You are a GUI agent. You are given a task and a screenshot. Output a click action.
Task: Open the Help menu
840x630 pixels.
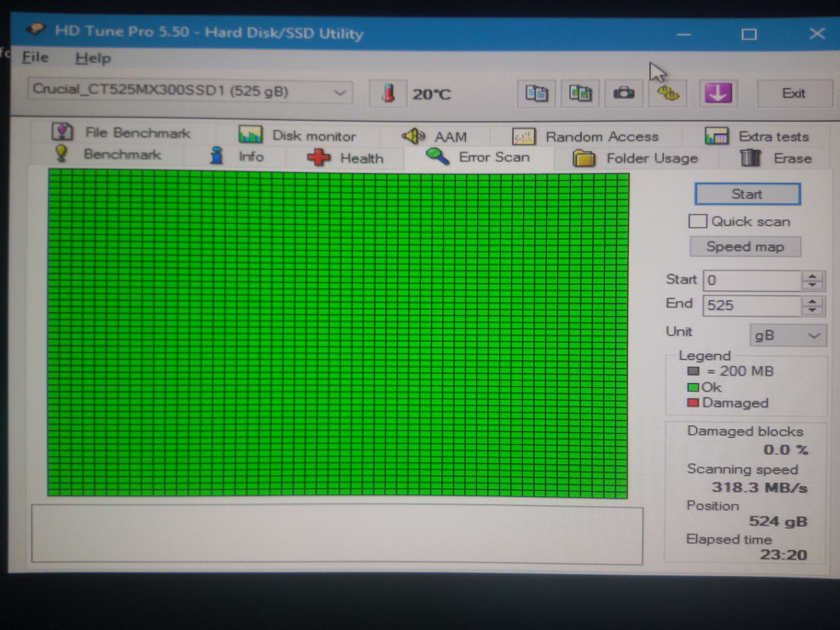point(93,58)
